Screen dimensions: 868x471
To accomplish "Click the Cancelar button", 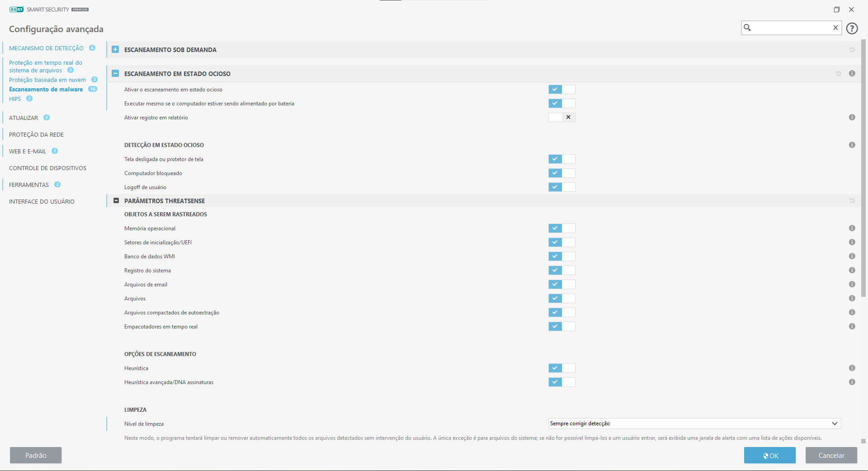I will pos(831,455).
